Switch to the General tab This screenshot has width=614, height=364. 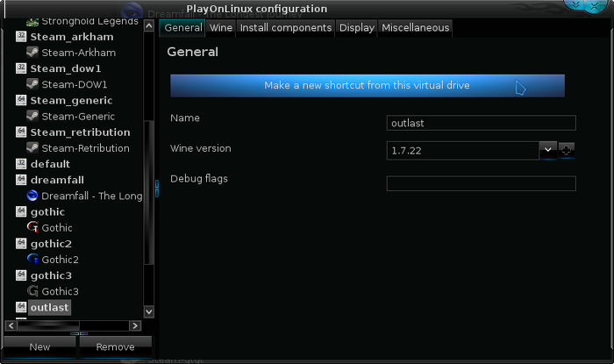pos(182,28)
